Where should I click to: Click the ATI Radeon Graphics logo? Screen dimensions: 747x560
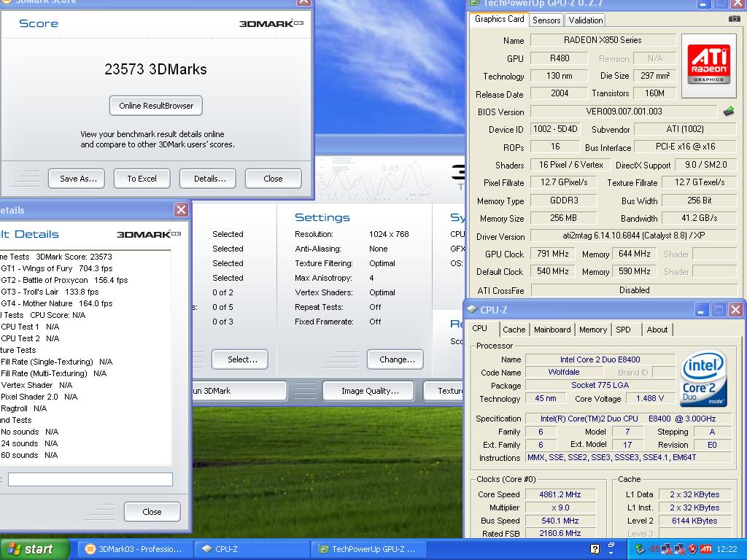point(709,65)
